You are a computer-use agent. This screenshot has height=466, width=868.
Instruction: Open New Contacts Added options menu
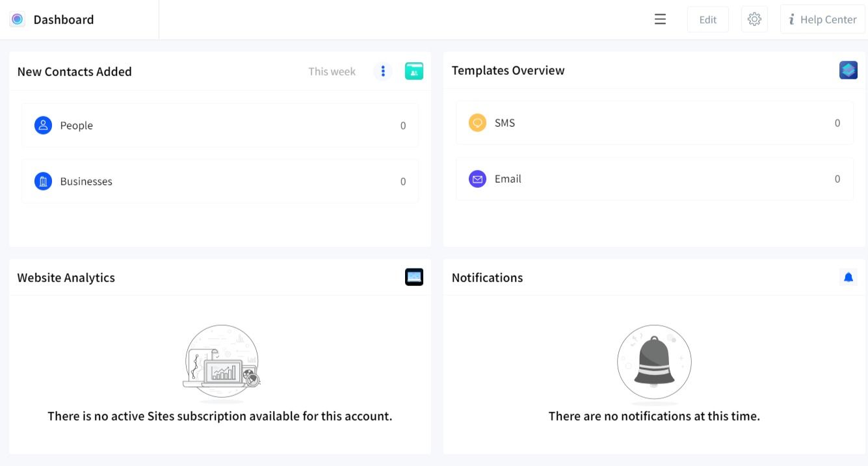point(383,71)
